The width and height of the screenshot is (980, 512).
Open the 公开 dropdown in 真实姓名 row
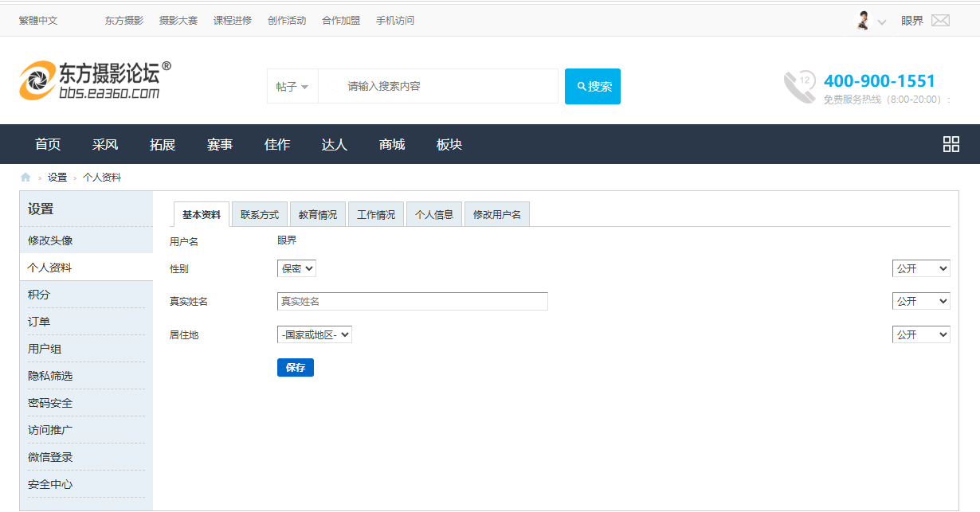tap(921, 301)
